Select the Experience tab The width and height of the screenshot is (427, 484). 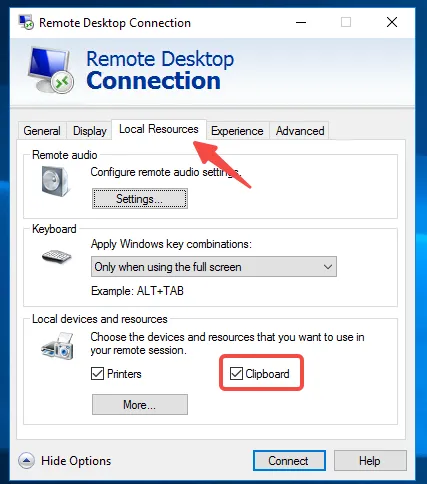237,131
